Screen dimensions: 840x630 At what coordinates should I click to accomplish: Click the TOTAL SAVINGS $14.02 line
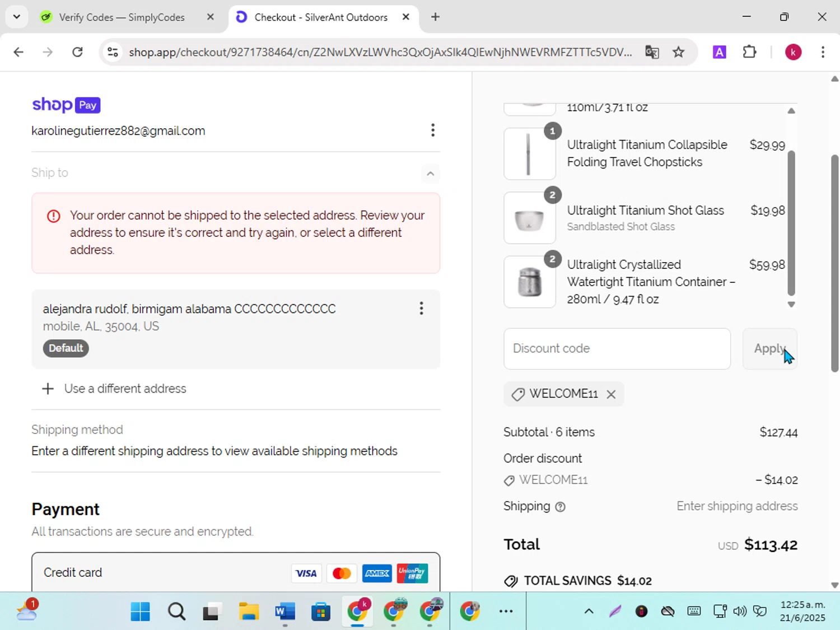(578, 581)
